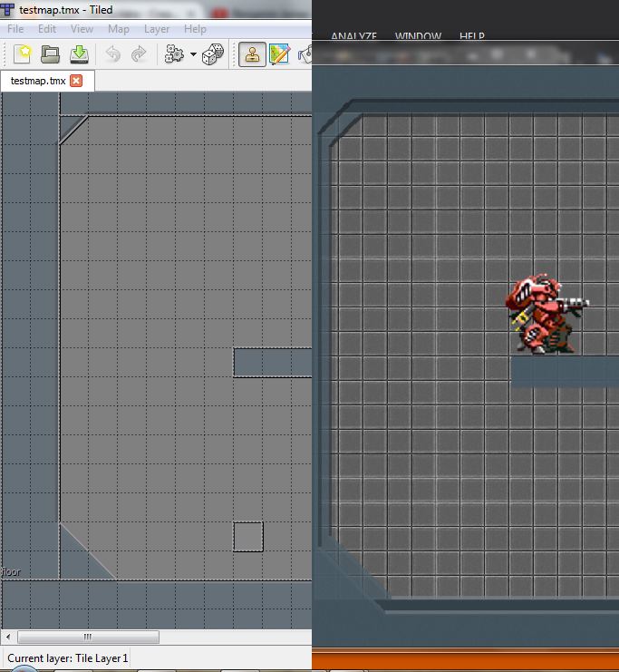Open the Map menu in Tiled
This screenshot has height=672, width=619.
[x=118, y=29]
